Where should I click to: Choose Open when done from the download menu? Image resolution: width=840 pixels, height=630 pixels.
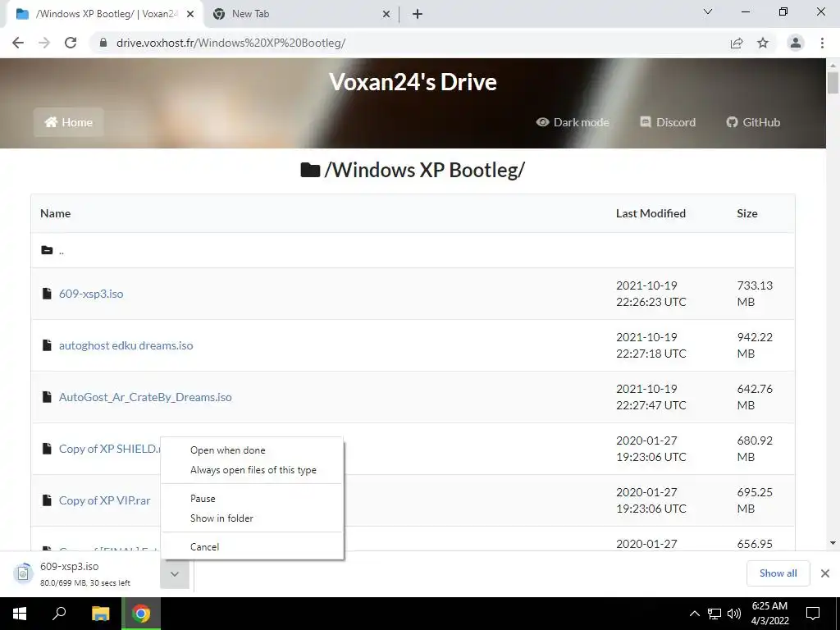pos(252,450)
